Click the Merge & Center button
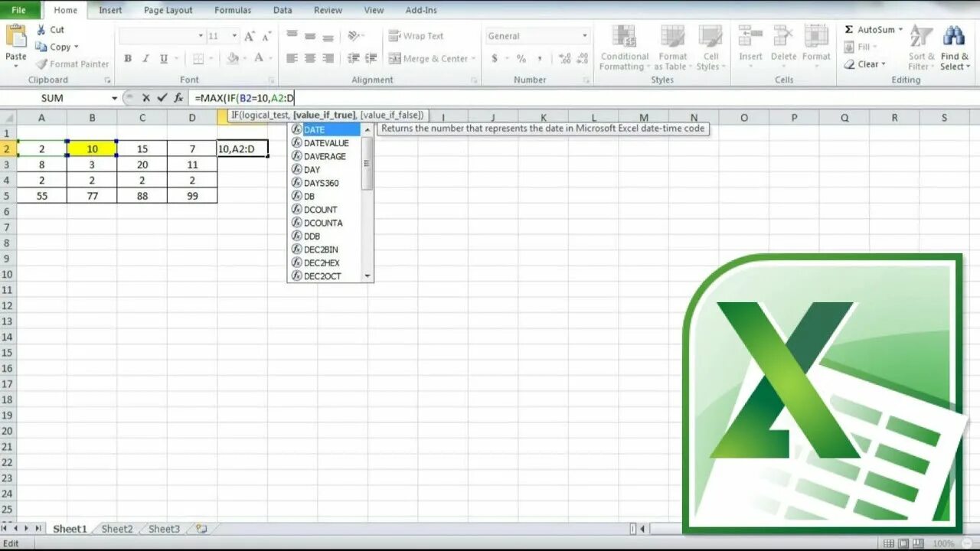Screen dimensions: 980x551 [429, 59]
